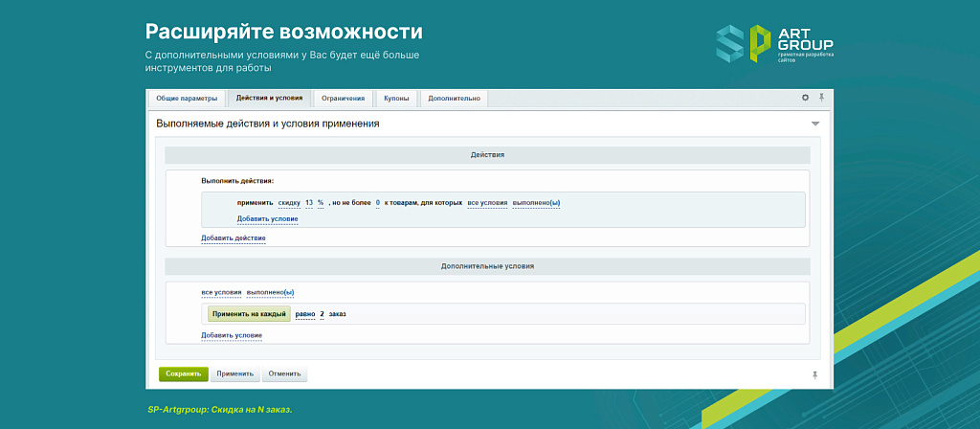Edit the discount value '13'

point(308,203)
